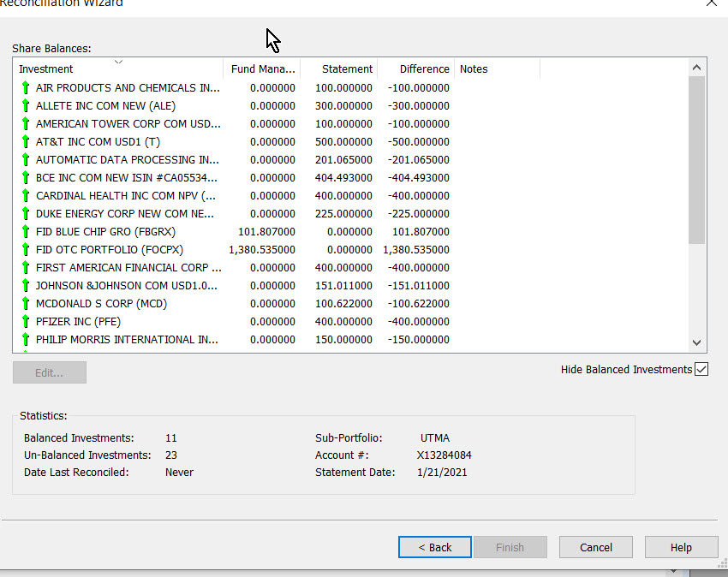
Task: Click the Back button
Action: click(x=435, y=547)
